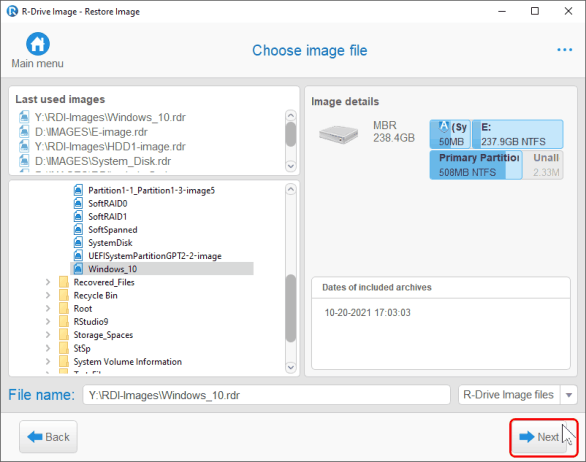Select the Primary Partition 508MB NTFS block
This screenshot has width=586, height=462.
click(476, 165)
